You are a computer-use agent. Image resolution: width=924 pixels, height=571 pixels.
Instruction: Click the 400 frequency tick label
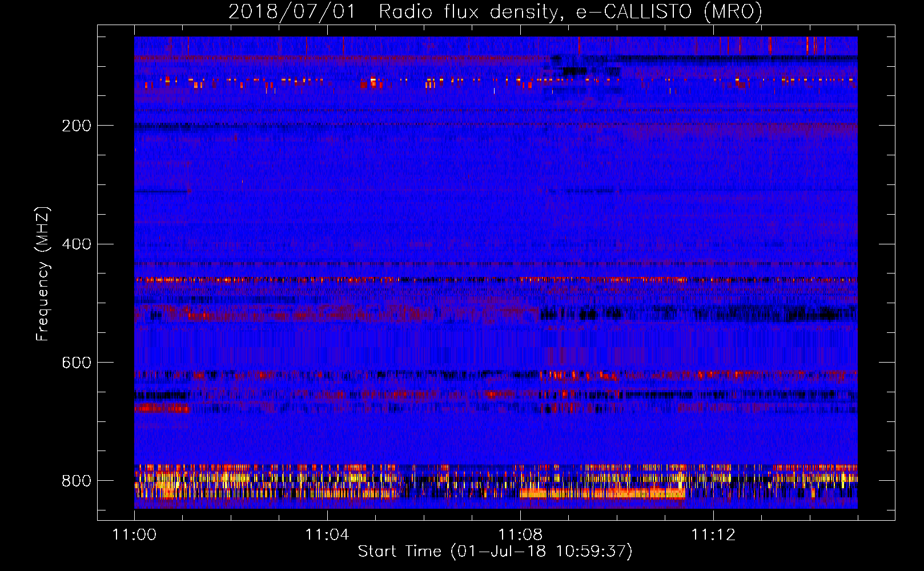(77, 244)
